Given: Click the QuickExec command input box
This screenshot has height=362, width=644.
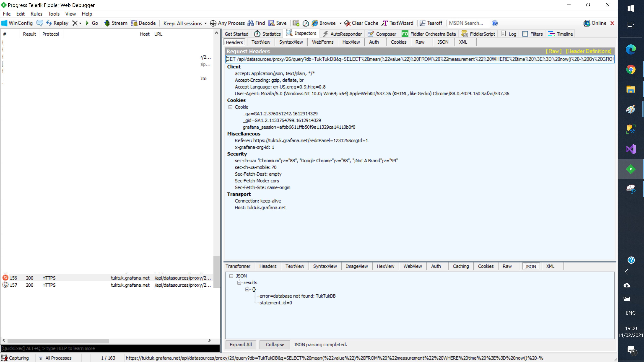Looking at the screenshot, I should pos(110,348).
